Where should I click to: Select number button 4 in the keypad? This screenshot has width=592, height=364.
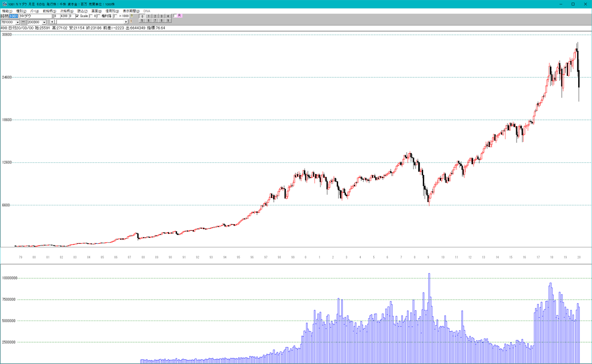tap(168, 16)
